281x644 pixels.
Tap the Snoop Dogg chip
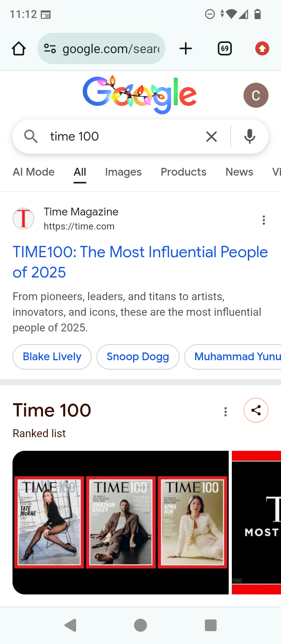coord(138,357)
